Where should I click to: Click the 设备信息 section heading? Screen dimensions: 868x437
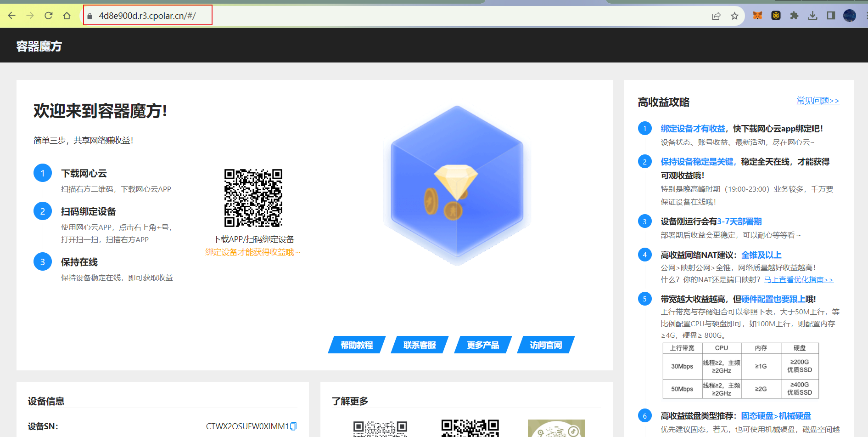pyautogui.click(x=46, y=401)
